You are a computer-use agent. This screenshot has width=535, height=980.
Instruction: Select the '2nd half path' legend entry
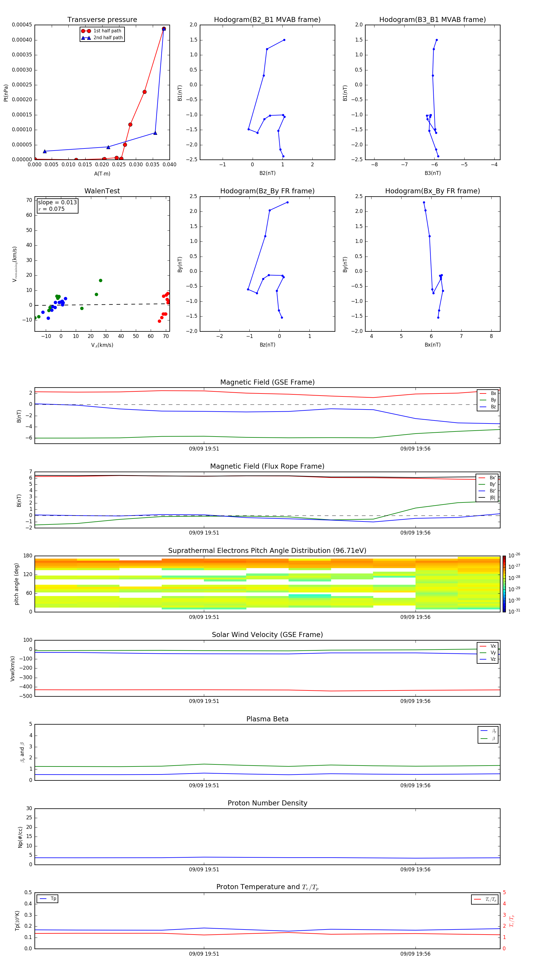[102, 38]
